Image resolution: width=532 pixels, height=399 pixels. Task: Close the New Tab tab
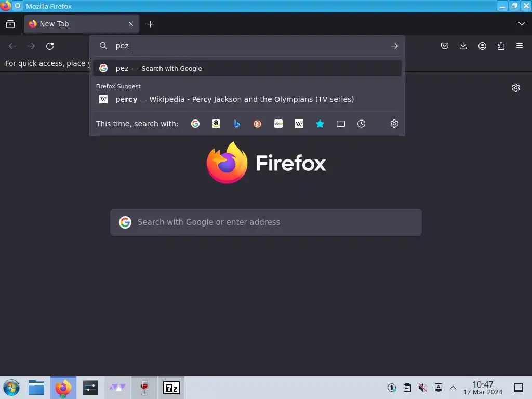click(130, 24)
